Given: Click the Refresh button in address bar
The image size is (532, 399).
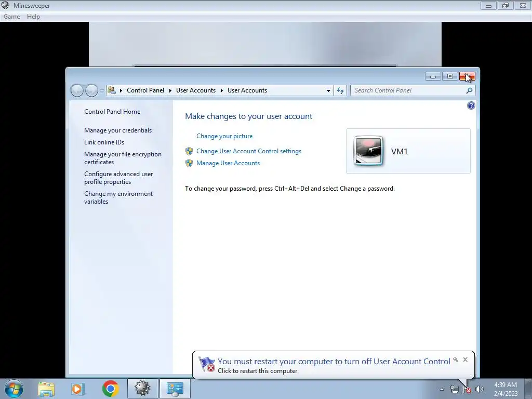Looking at the screenshot, I should coord(340,90).
